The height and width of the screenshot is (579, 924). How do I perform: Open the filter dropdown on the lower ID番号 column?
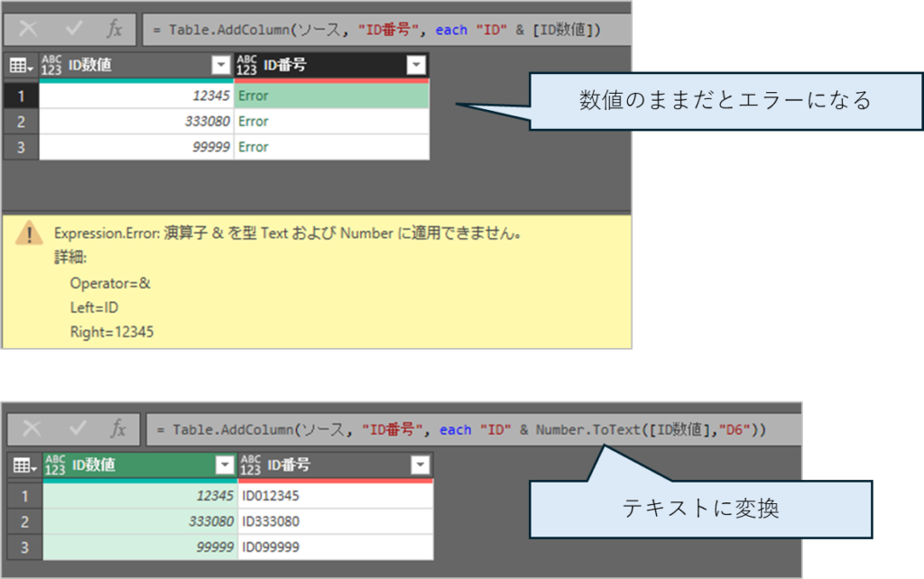pos(420,465)
